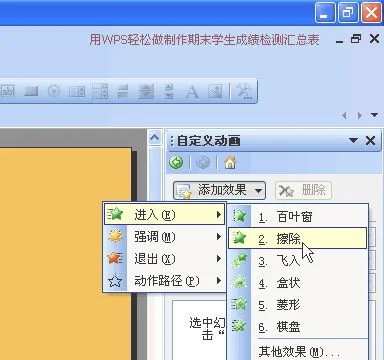This screenshot has width=384, height=360.
Task: Open the 动作路径(P) submenu
Action: click(x=165, y=281)
